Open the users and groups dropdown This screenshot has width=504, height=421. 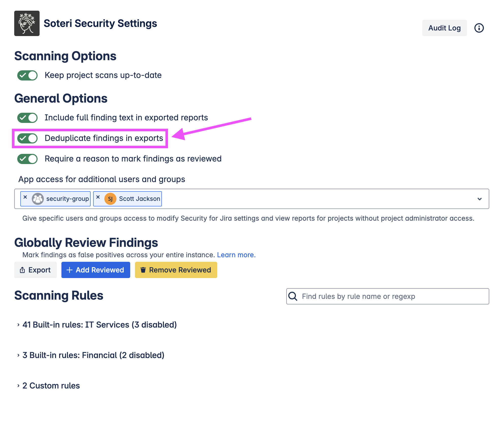click(x=479, y=199)
